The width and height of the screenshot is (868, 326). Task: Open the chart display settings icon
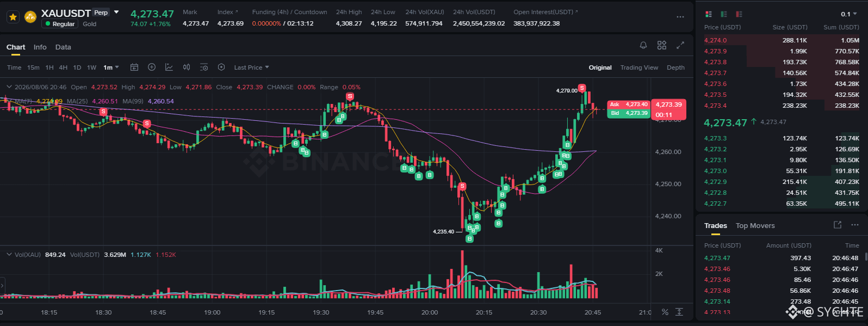tap(204, 67)
